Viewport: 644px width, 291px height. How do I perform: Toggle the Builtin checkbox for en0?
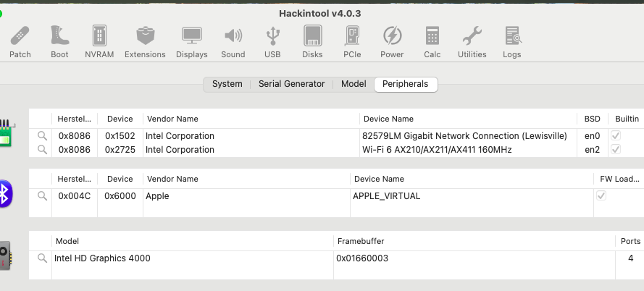616,135
